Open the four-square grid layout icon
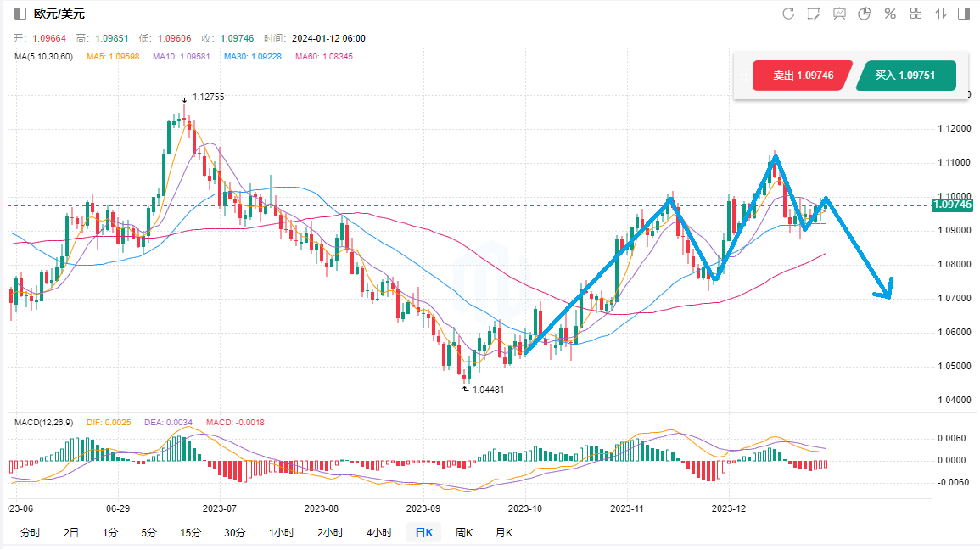 point(916,14)
